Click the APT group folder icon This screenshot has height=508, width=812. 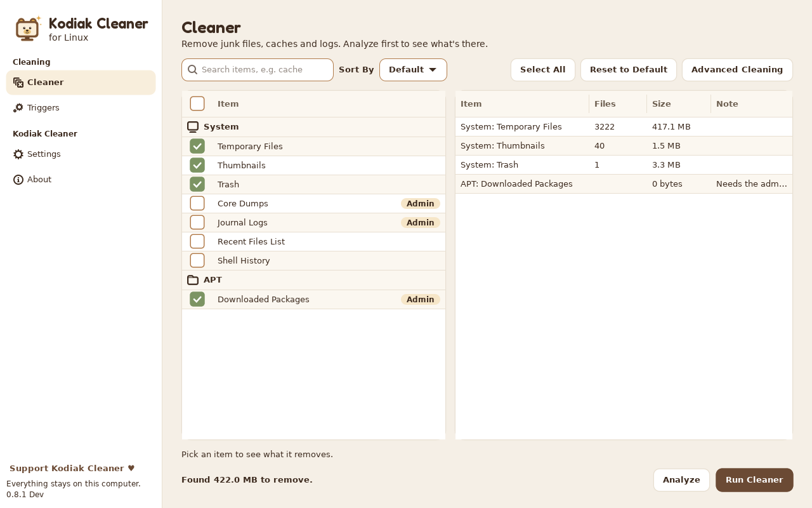click(x=193, y=280)
